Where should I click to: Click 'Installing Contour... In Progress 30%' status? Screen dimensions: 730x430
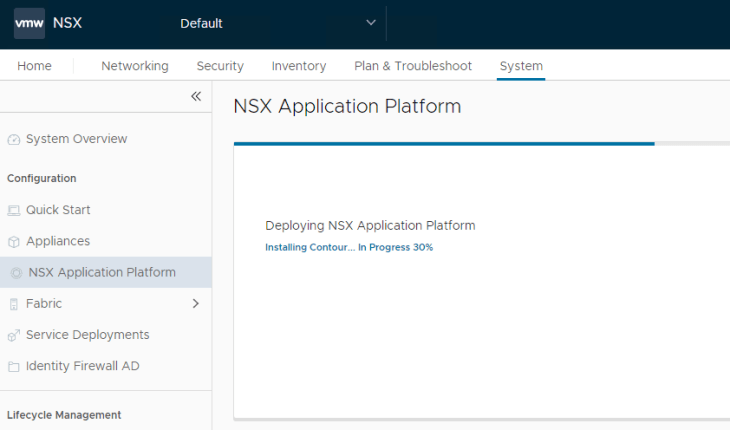tap(349, 247)
